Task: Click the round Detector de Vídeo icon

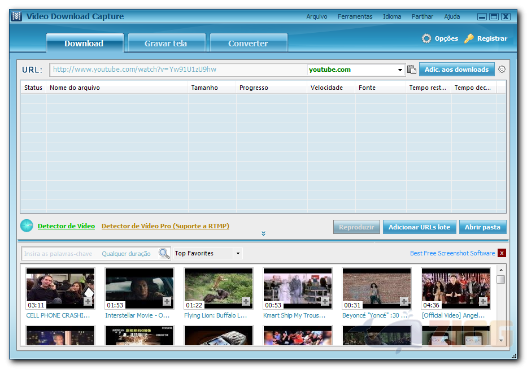Action: [27, 226]
